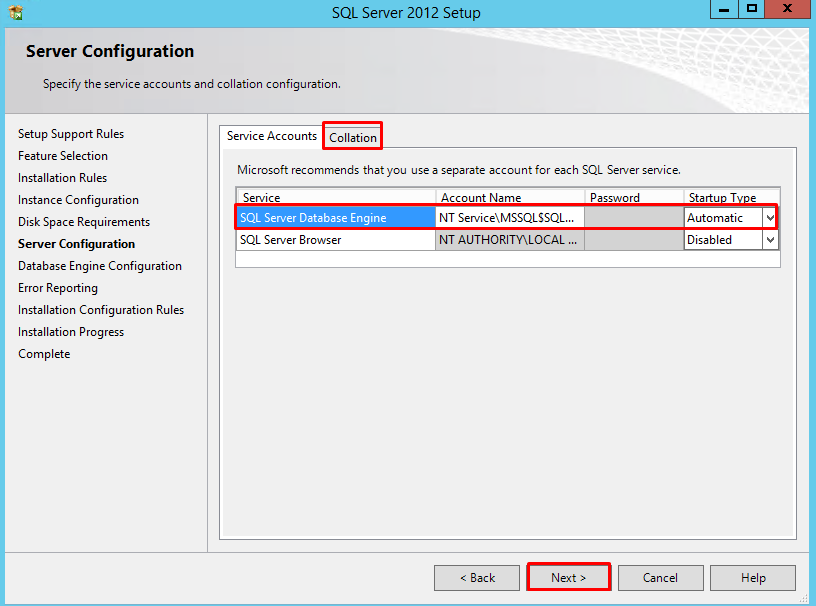Select Installation Configuration Rules step
Image resolution: width=816 pixels, height=606 pixels.
pos(100,310)
